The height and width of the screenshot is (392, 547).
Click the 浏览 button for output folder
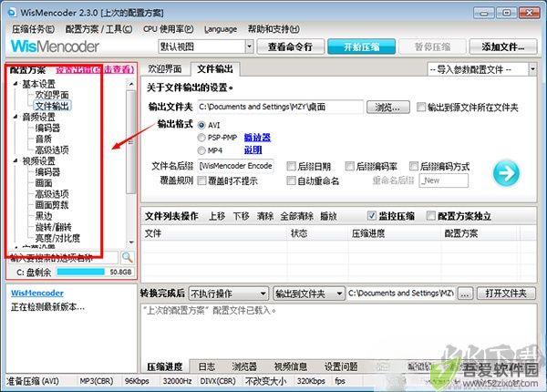[x=388, y=107]
